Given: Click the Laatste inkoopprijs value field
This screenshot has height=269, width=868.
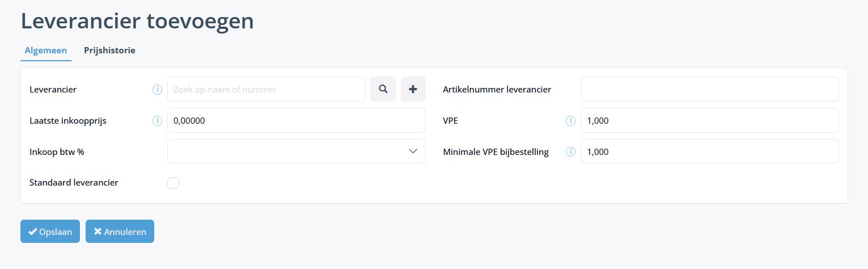Looking at the screenshot, I should click(x=297, y=120).
